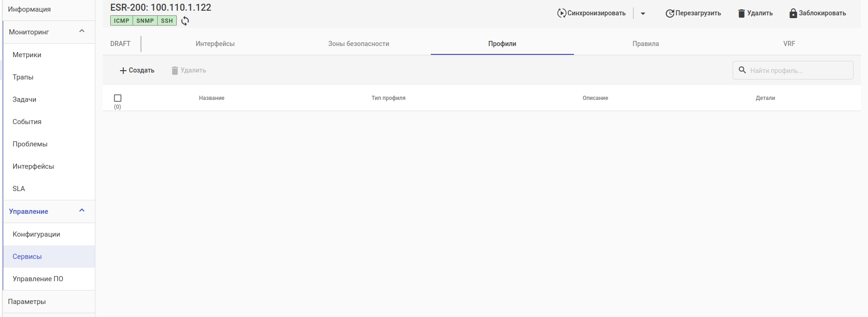Viewport: 868px width, 317px height.
Task: Click the refresh status icon next to SSH
Action: point(185,21)
